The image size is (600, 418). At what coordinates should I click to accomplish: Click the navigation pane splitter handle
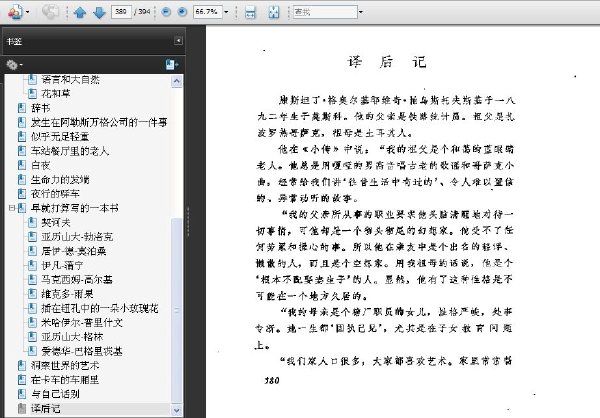[188, 221]
